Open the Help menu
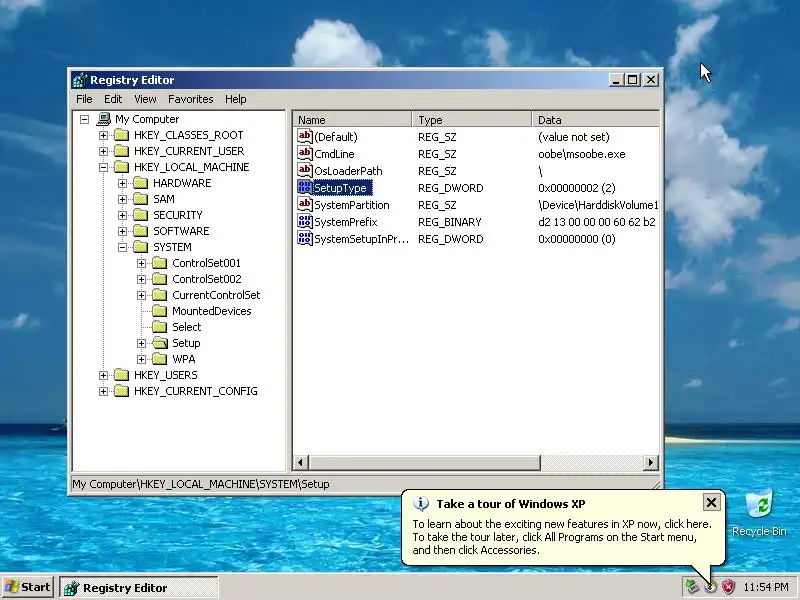Image resolution: width=800 pixels, height=600 pixels. [x=236, y=99]
